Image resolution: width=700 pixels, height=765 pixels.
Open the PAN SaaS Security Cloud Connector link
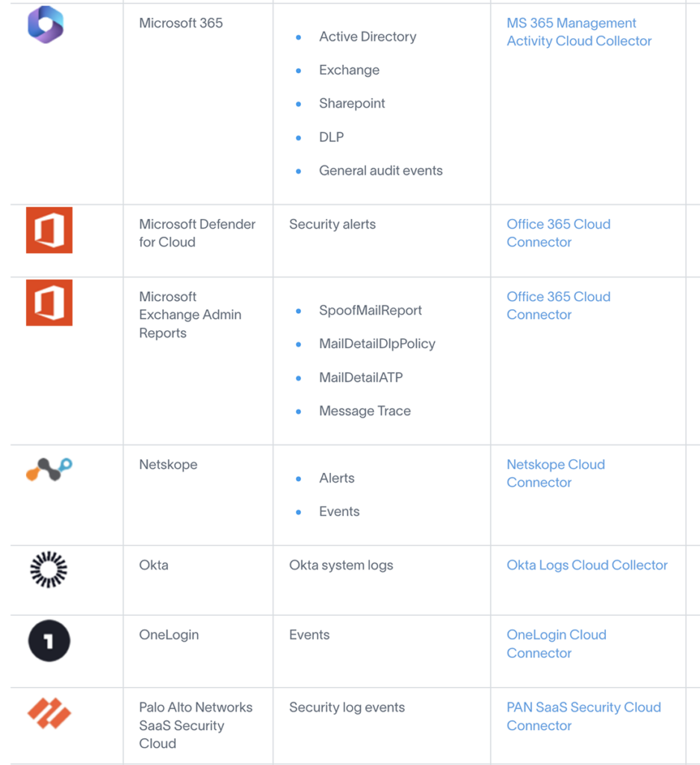coord(583,716)
